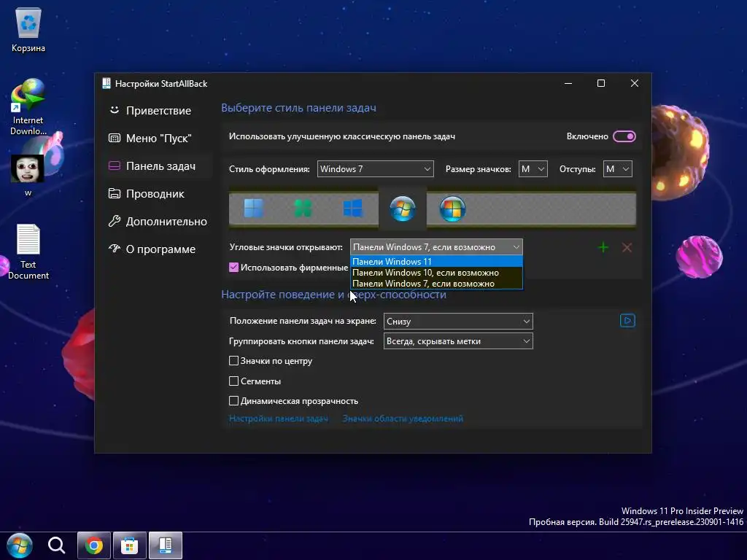Open the Windows 7 Start orb on taskbar
747x560 pixels.
pyautogui.click(x=20, y=545)
